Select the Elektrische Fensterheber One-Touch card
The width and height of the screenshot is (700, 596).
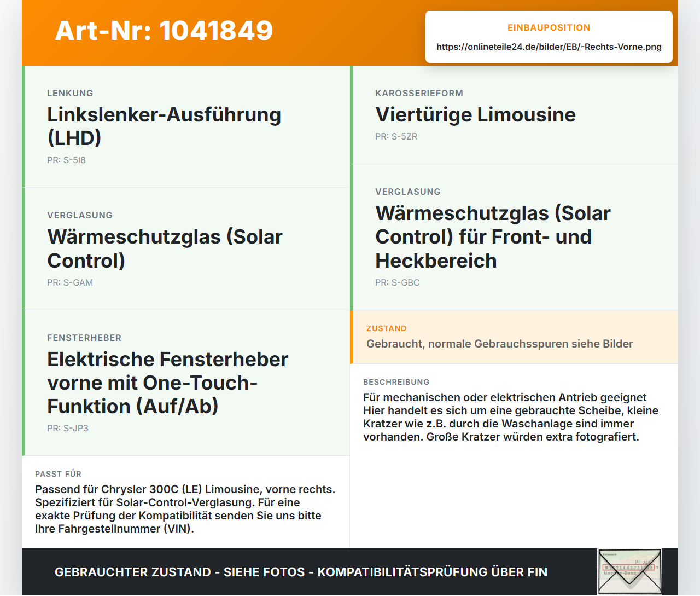[186, 383]
